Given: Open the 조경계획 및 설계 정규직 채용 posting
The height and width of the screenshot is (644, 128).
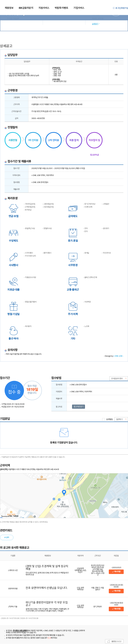Looking at the screenshot, I should click(47, 567).
